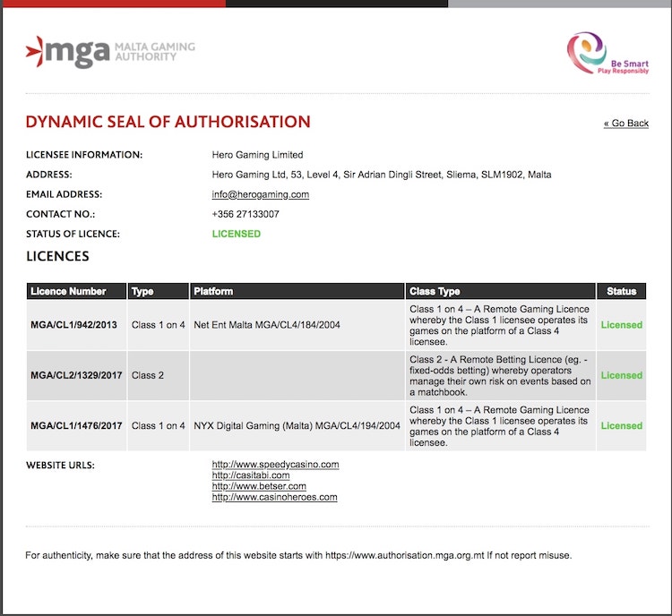672x616 pixels.
Task: Click the LICENCES section heading
Action: pyautogui.click(x=57, y=256)
